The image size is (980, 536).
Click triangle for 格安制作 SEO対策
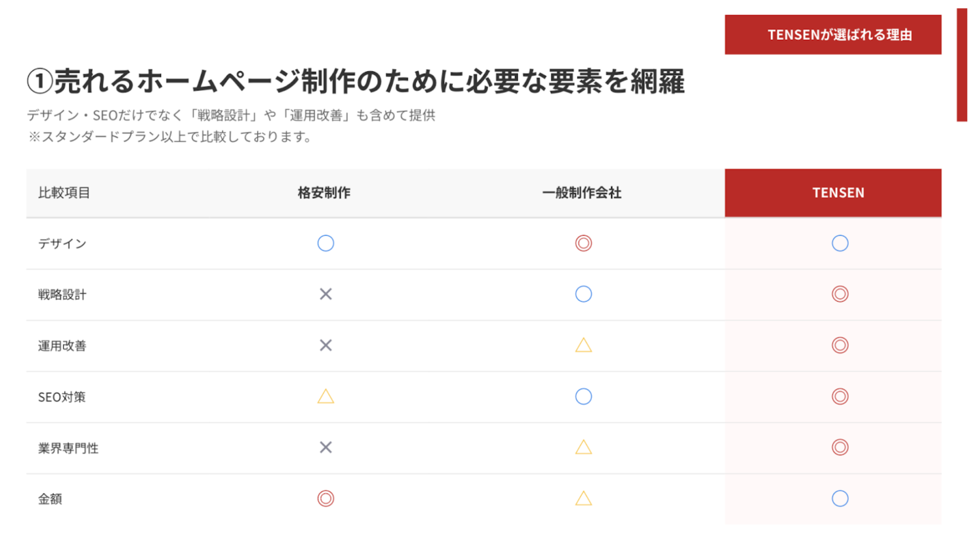(x=326, y=396)
